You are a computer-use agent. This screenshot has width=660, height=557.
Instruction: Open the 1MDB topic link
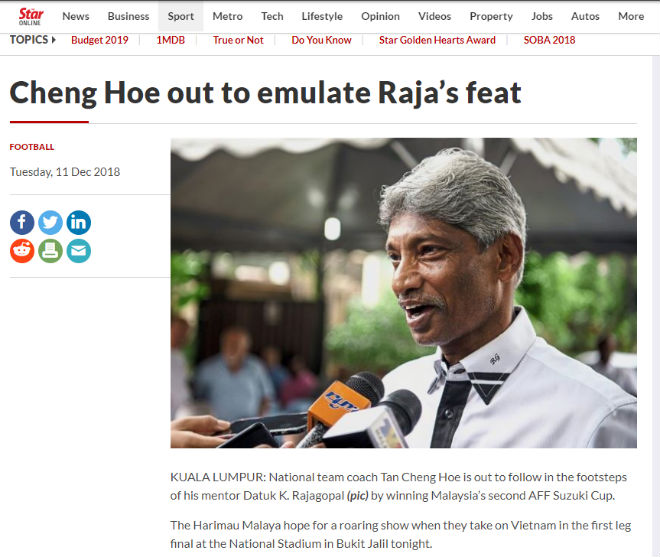click(x=170, y=40)
